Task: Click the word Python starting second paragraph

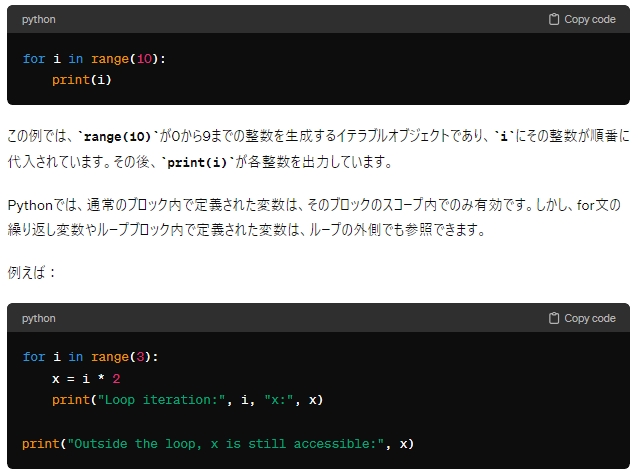Action: pos(30,205)
